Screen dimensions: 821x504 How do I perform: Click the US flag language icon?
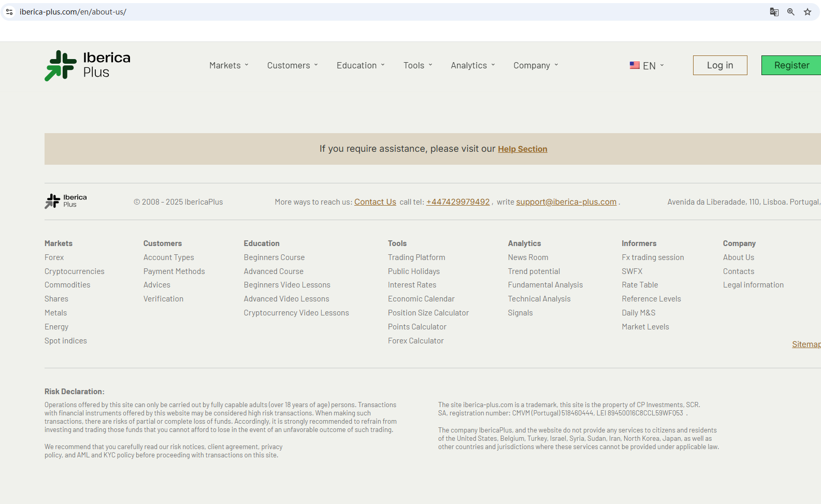point(635,65)
